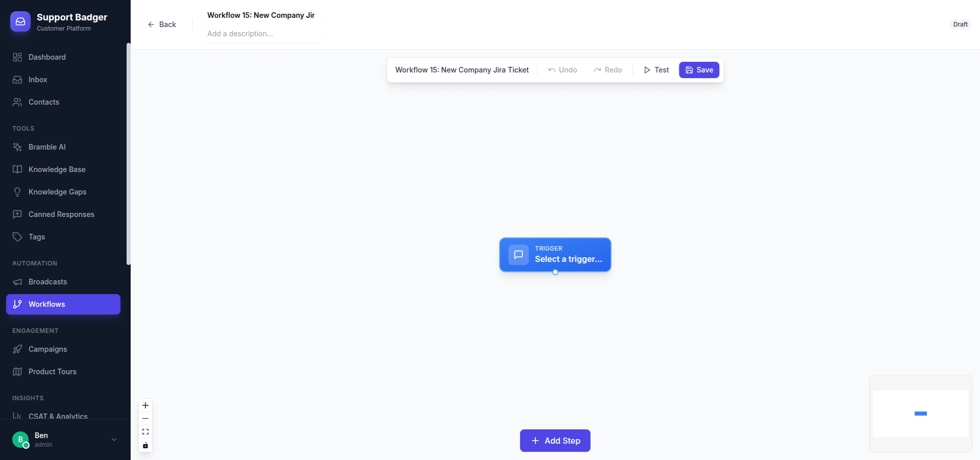Viewport: 980px width, 460px height.
Task: Click the Add Step button
Action: click(x=555, y=440)
